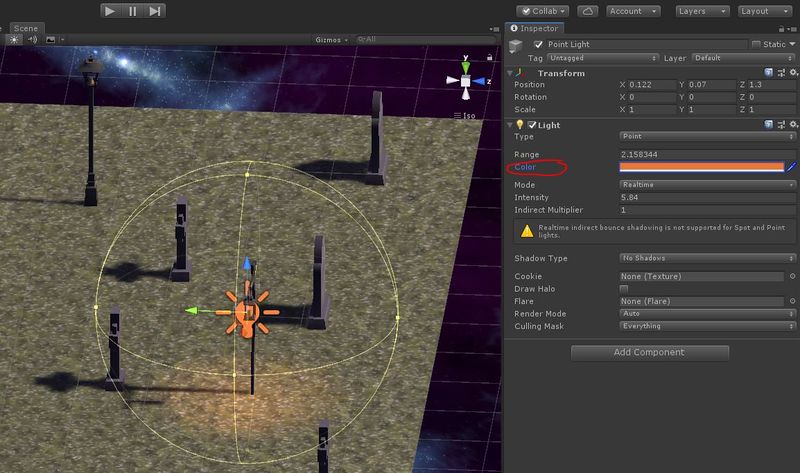Click Position Y field showing 0.07
This screenshot has height=473, width=800.
click(x=711, y=85)
